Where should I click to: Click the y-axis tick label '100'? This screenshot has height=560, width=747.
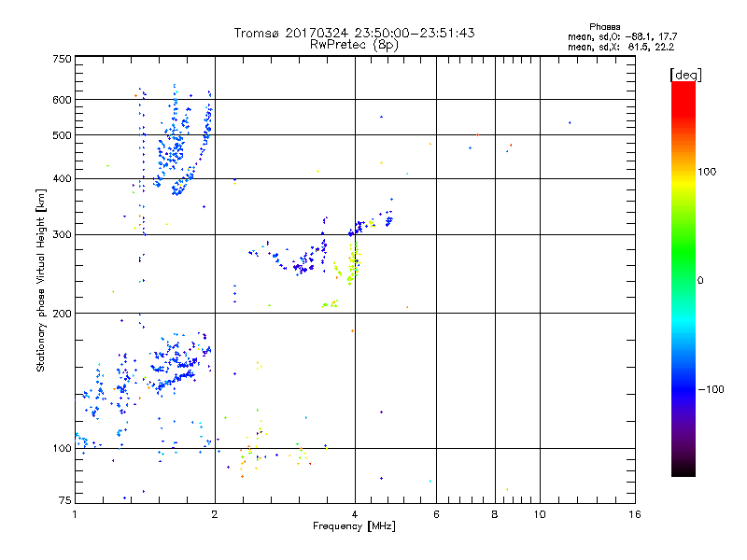62,448
